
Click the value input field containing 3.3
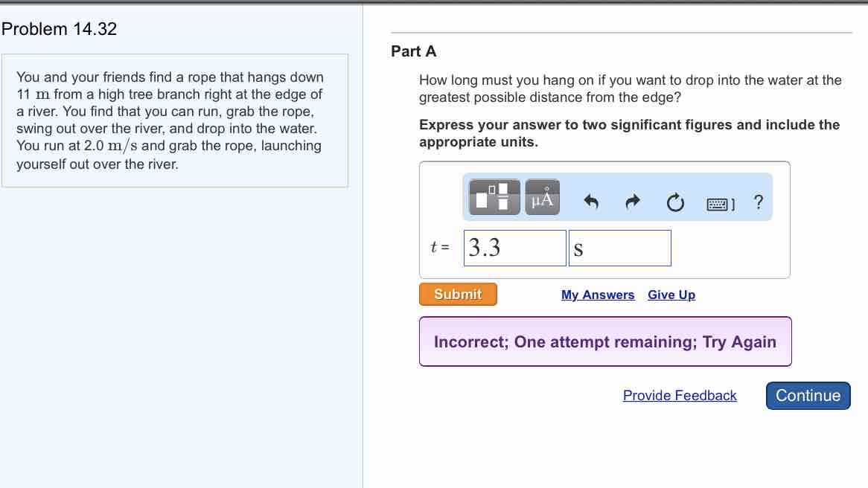515,248
